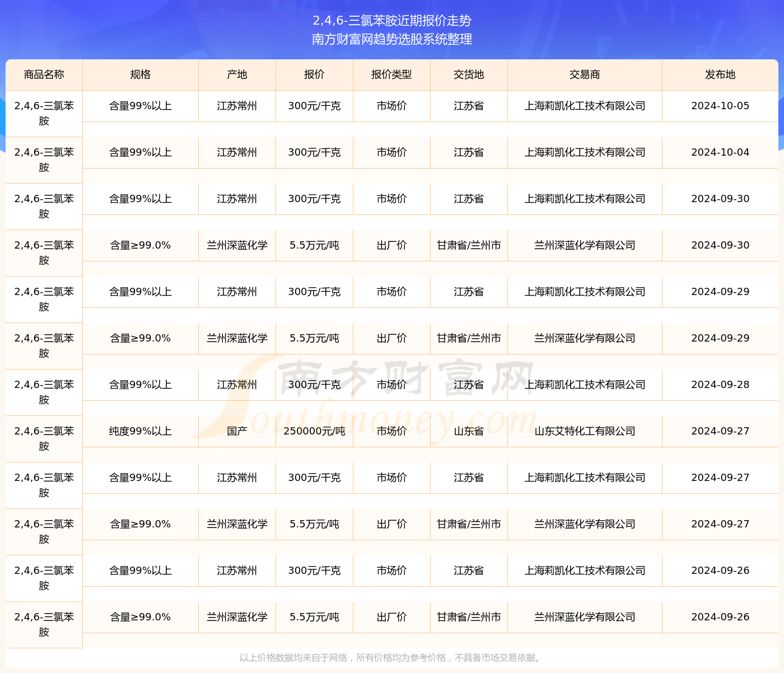Click 300元/千克 in the 2024-10-05 row
This screenshot has width=784, height=673.
point(315,106)
